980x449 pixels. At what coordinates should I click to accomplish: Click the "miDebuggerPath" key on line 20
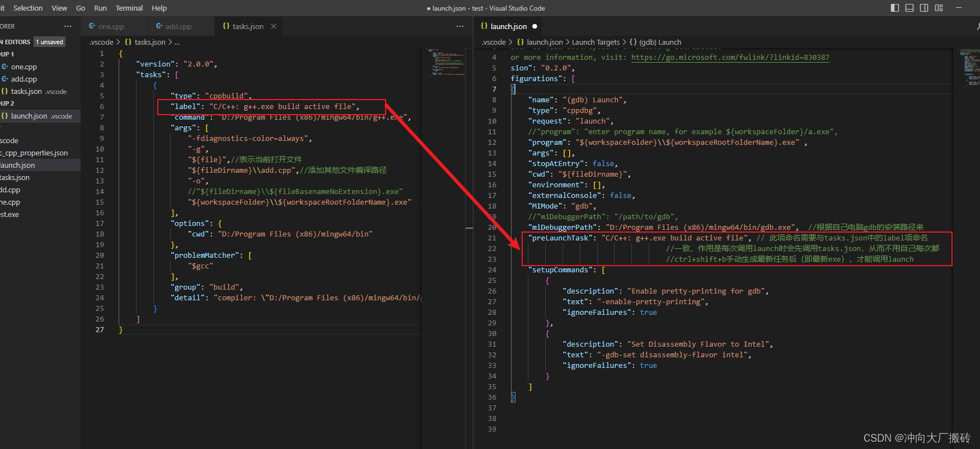[562, 227]
